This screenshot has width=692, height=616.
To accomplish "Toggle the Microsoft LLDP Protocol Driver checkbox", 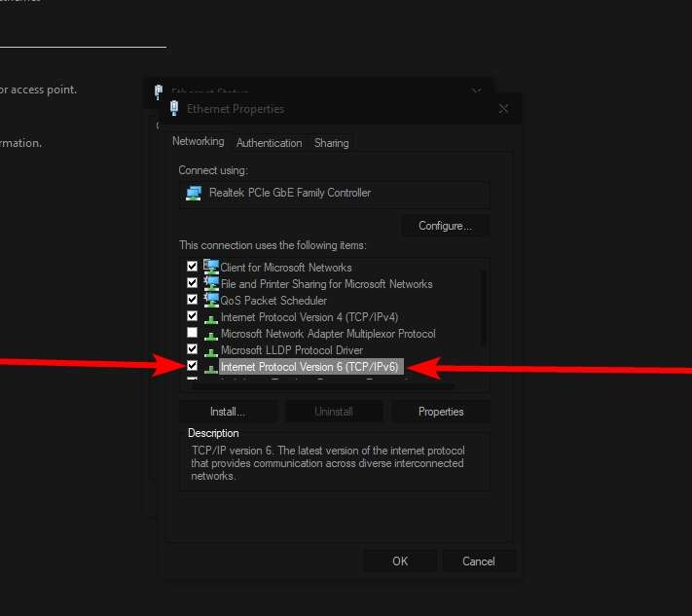I will [192, 349].
